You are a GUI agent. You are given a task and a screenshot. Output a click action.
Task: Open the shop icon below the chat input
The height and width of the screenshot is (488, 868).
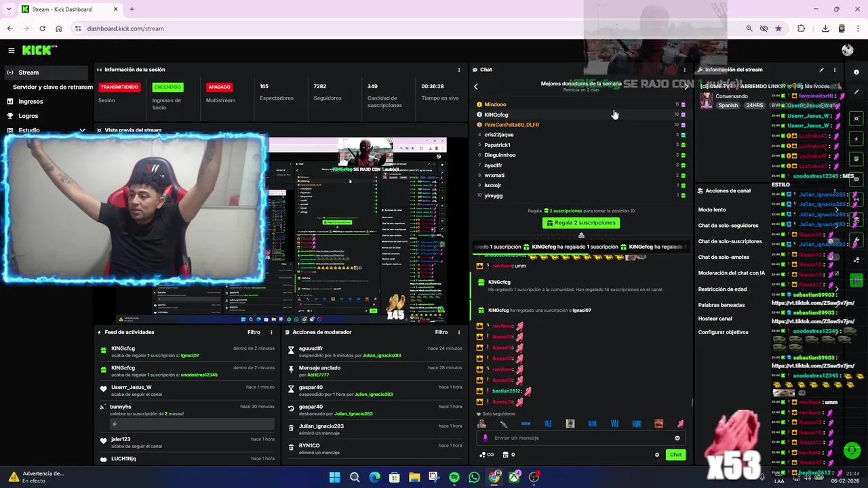(506, 455)
